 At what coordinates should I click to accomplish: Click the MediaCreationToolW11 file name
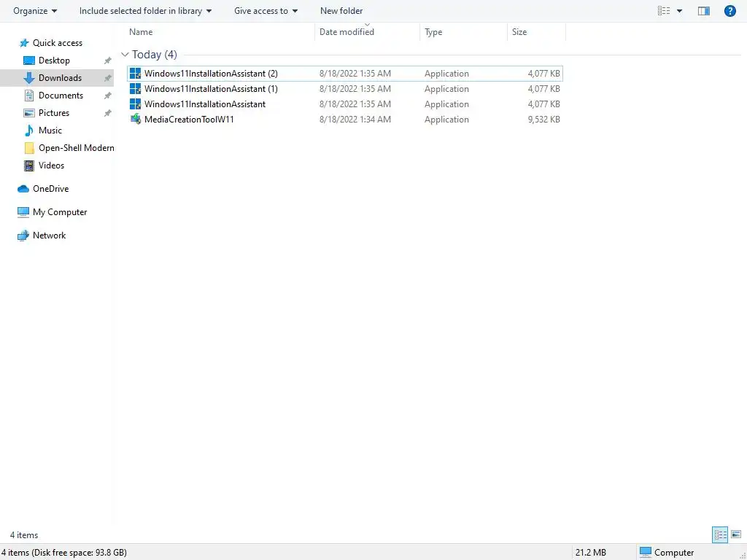click(x=189, y=119)
